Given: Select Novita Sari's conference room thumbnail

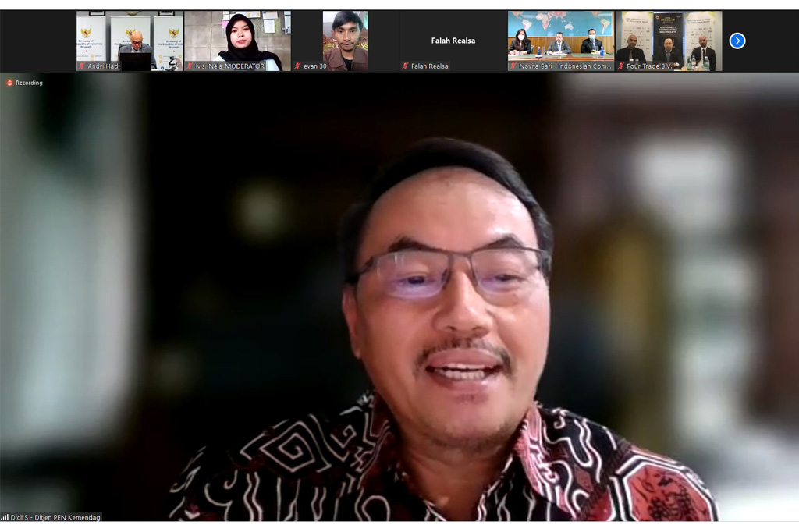Looking at the screenshot, I should [560, 37].
